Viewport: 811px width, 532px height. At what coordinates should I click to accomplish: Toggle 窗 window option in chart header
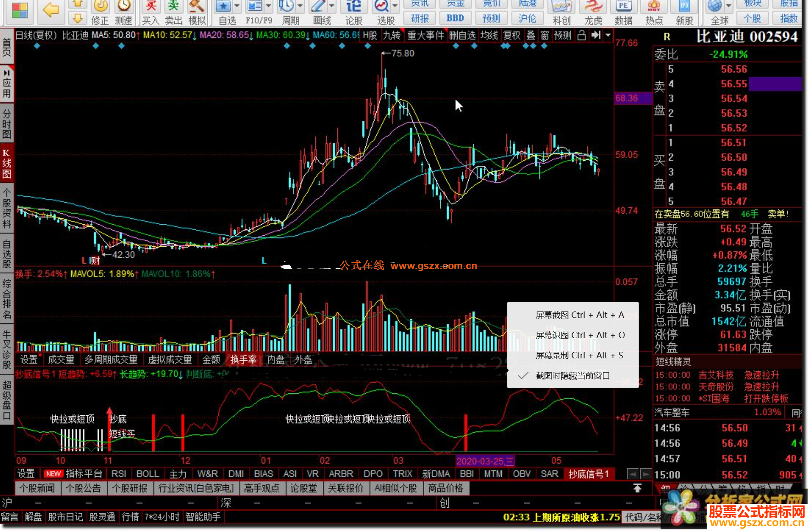(x=545, y=35)
